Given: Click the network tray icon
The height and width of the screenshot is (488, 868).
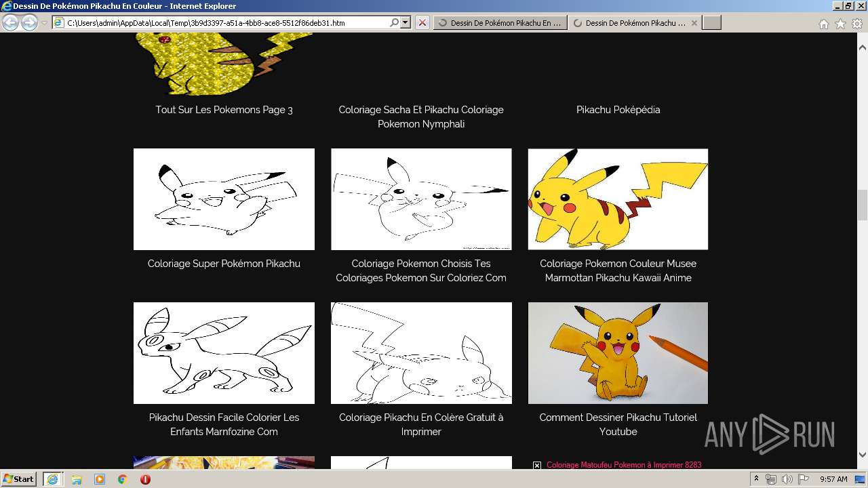Looking at the screenshot, I should click(771, 479).
